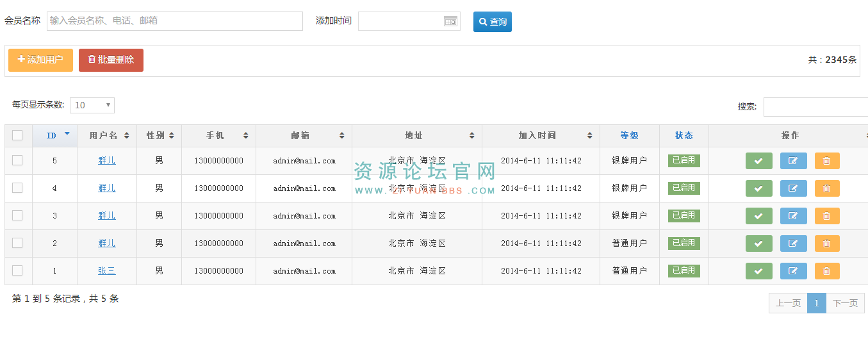The width and height of the screenshot is (868, 355).
Task: Check the checkbox for row ID 4
Action: [x=17, y=188]
